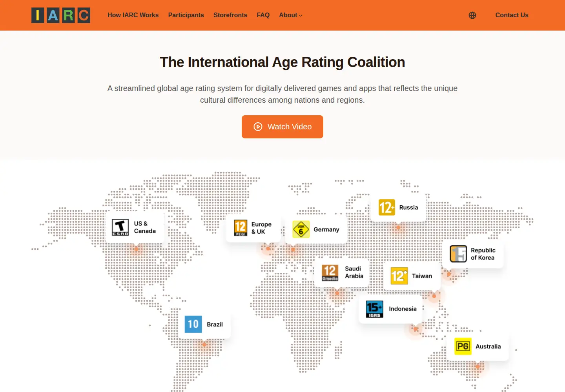Click the Republic of Korea rating icon
The width and height of the screenshot is (565, 392).
(x=458, y=254)
